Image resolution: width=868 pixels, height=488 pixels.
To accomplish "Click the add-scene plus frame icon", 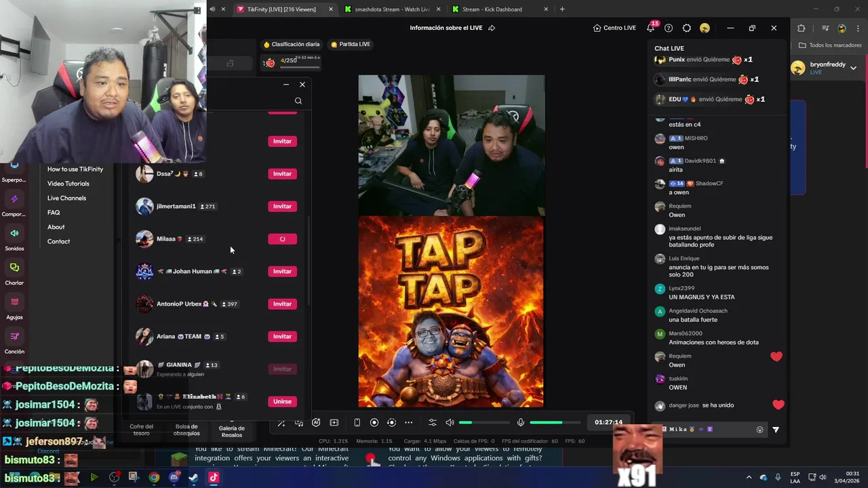I will (x=334, y=422).
